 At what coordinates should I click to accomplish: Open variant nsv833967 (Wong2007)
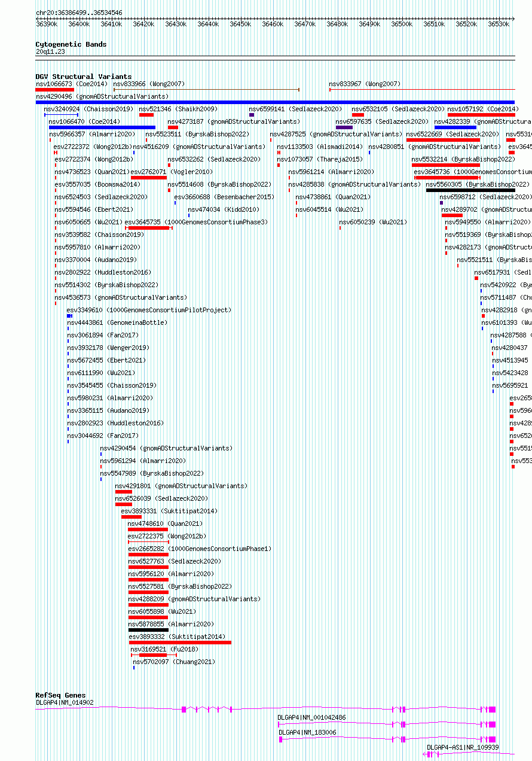coord(365,84)
